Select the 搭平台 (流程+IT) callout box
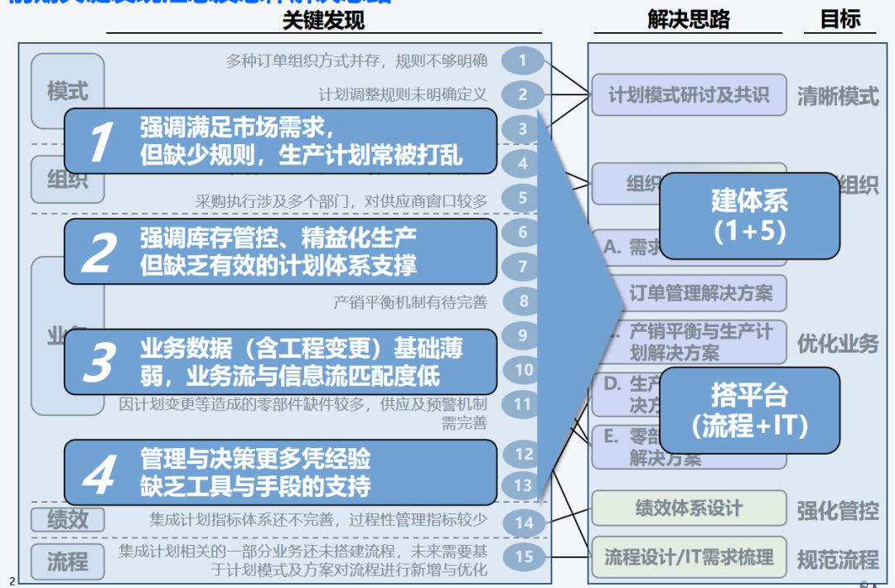 [749, 411]
